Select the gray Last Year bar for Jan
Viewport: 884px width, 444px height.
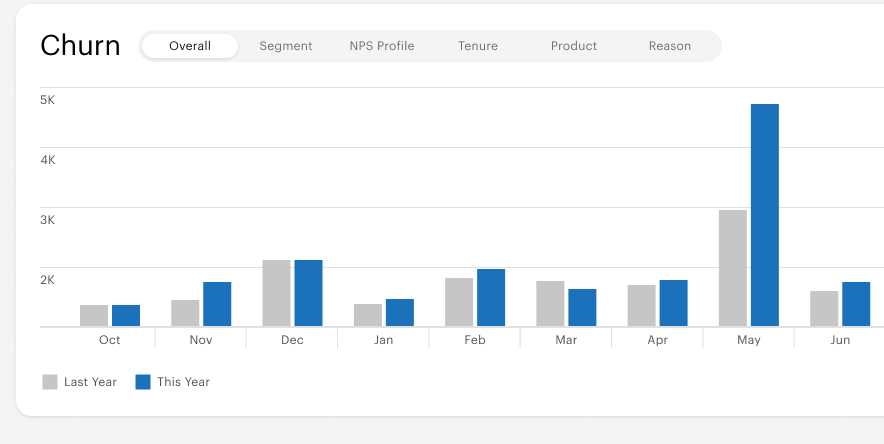[x=368, y=315]
